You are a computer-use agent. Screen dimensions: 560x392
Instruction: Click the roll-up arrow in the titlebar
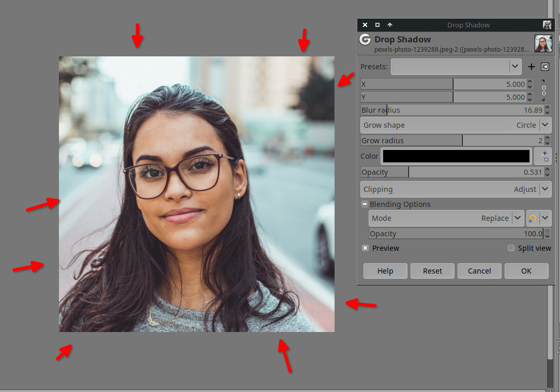(390, 25)
